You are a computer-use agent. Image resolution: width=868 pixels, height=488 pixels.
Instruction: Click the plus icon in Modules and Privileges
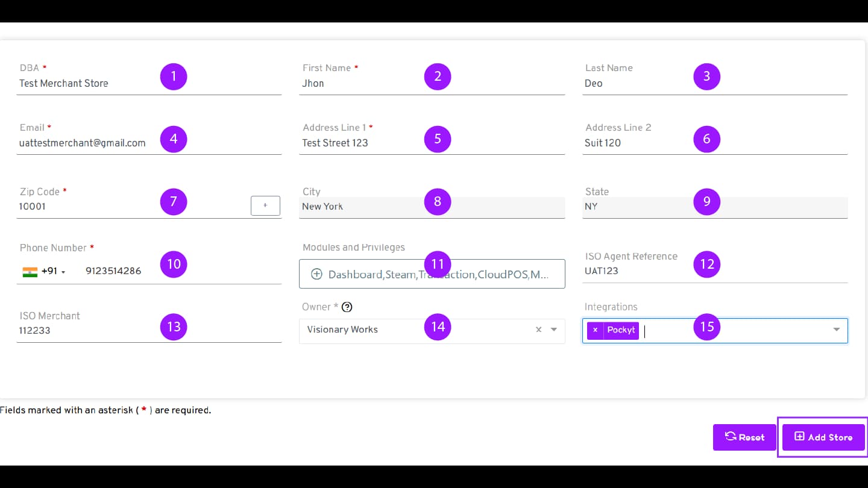tap(316, 274)
